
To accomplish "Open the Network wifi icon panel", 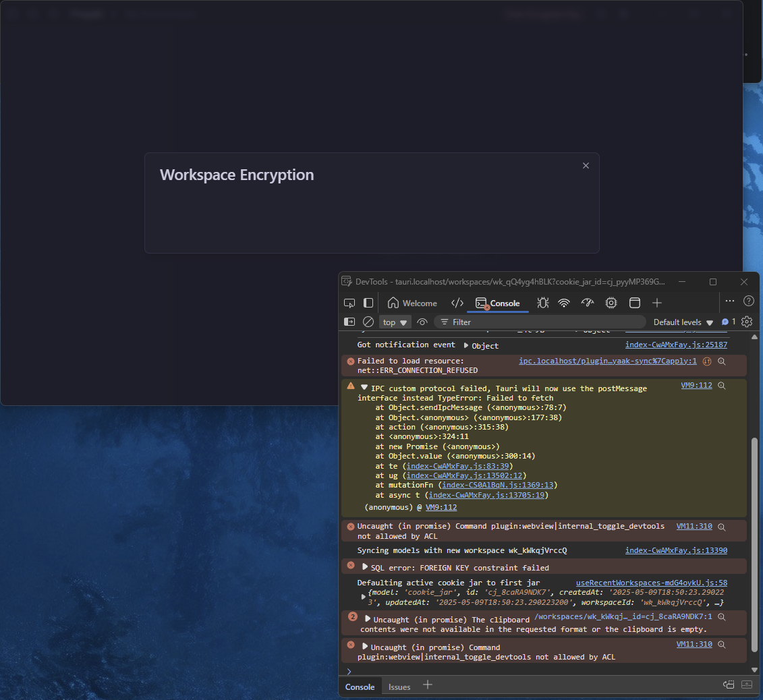I will [564, 303].
